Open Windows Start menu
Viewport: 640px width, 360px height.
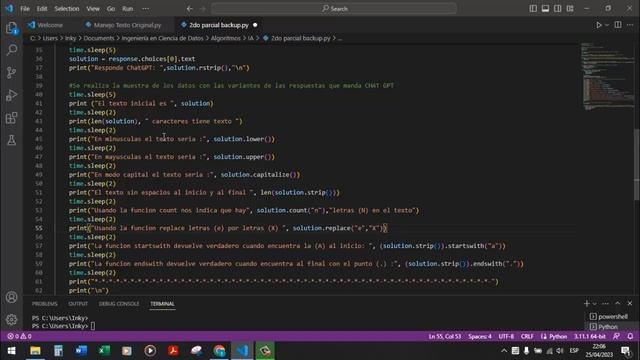click(x=11, y=351)
